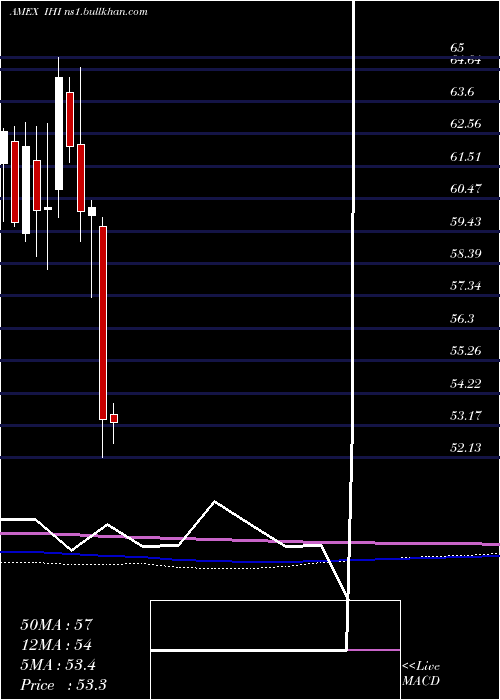500x700 pixels.
Task: Select the tall white candlestick reaching 65
Action: pyautogui.click(x=59, y=133)
